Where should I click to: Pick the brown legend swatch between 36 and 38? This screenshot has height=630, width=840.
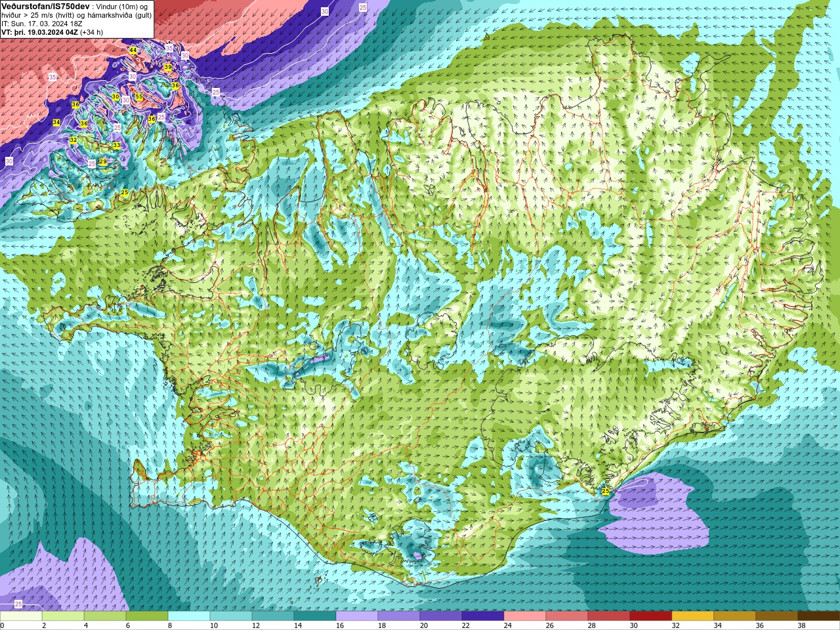pos(777,616)
